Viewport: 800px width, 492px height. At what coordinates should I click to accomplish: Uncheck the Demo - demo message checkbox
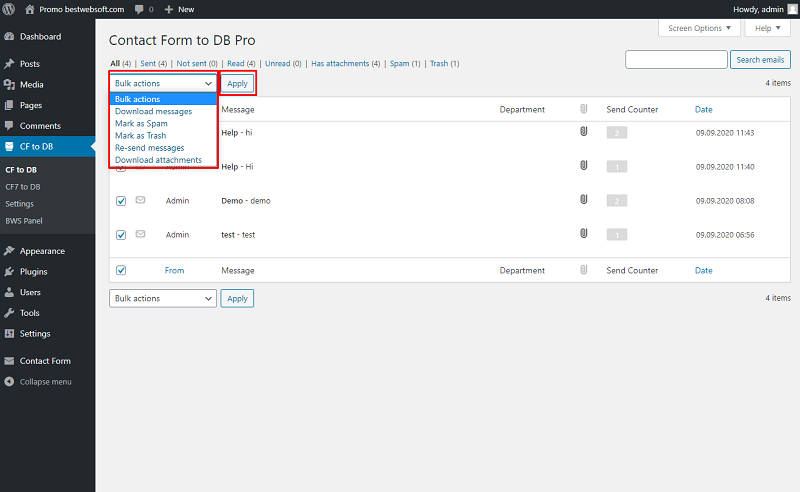point(121,201)
